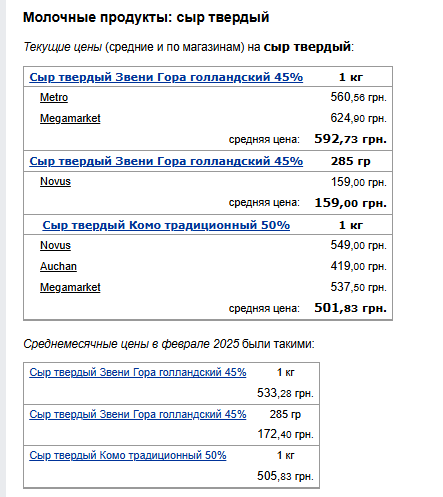Click the Metro store link
Image resolution: width=443 pixels, height=497 pixels.
(x=54, y=97)
